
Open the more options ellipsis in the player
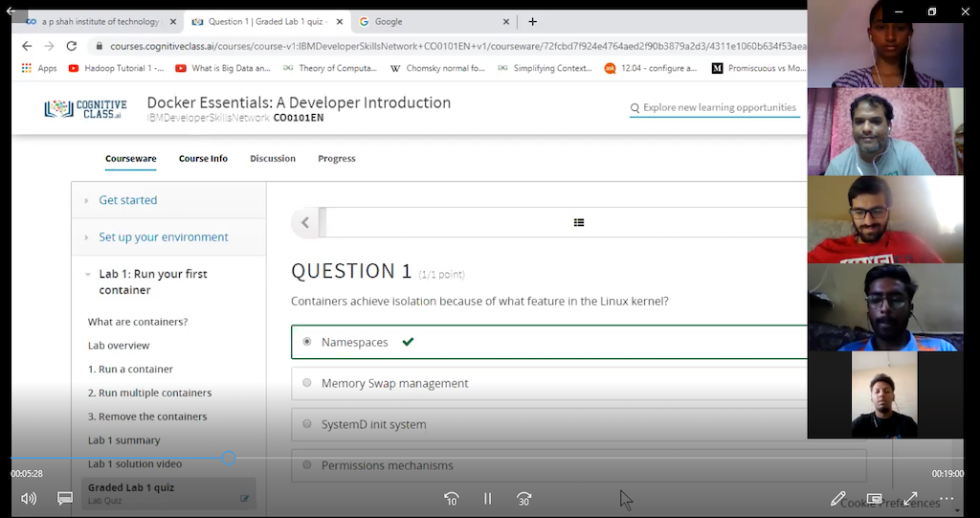(x=947, y=499)
